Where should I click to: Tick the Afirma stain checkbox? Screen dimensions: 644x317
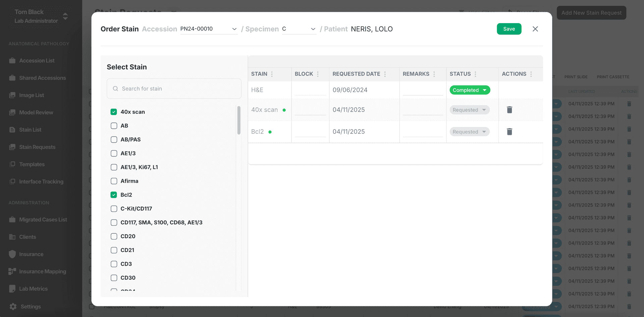(x=114, y=181)
